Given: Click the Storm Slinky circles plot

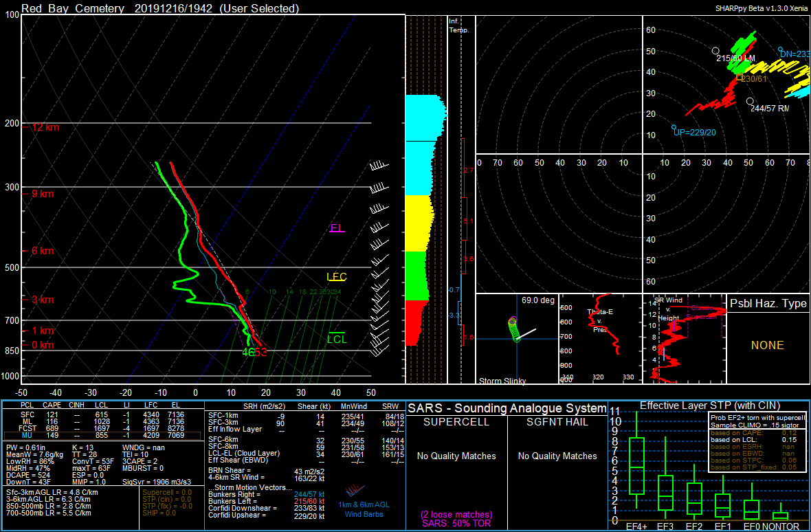Looking at the screenshot, I should [x=515, y=329].
